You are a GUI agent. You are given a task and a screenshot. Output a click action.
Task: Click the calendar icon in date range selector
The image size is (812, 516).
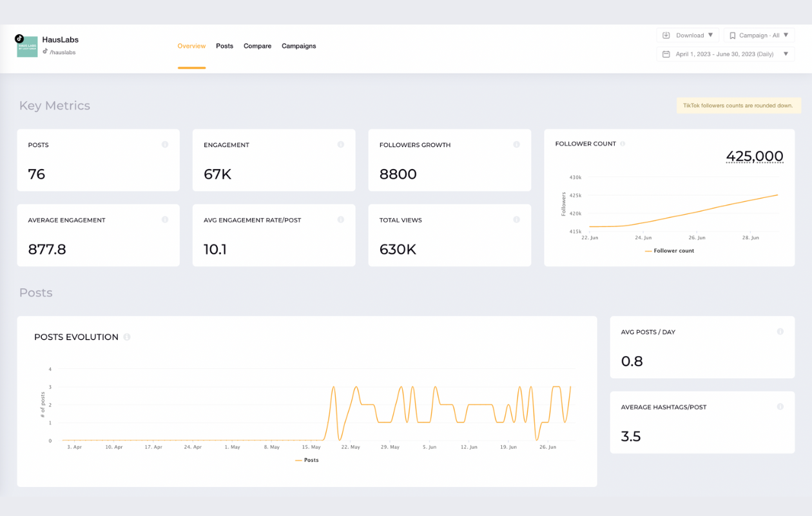[667, 54]
